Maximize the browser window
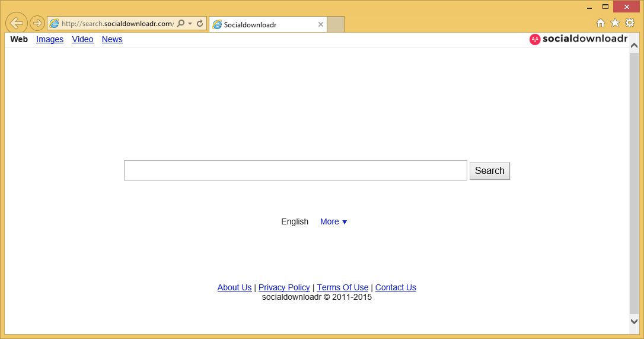The height and width of the screenshot is (339, 644). [605, 7]
